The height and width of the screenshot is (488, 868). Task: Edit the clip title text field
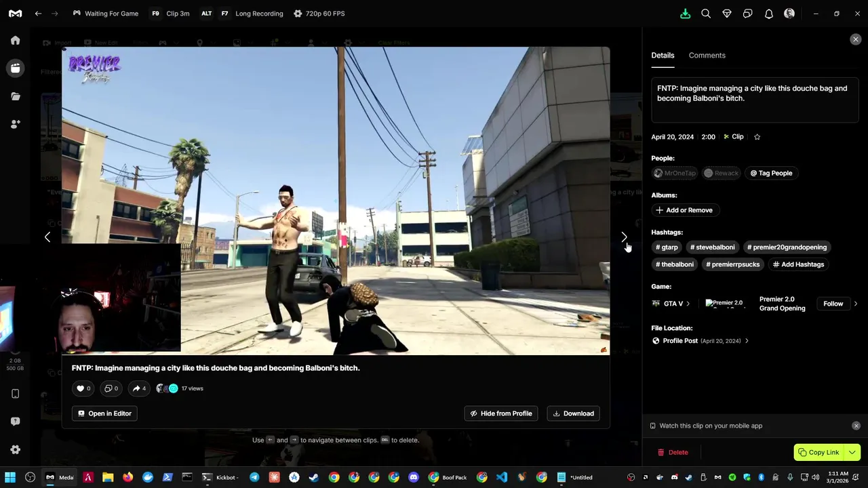coord(755,100)
